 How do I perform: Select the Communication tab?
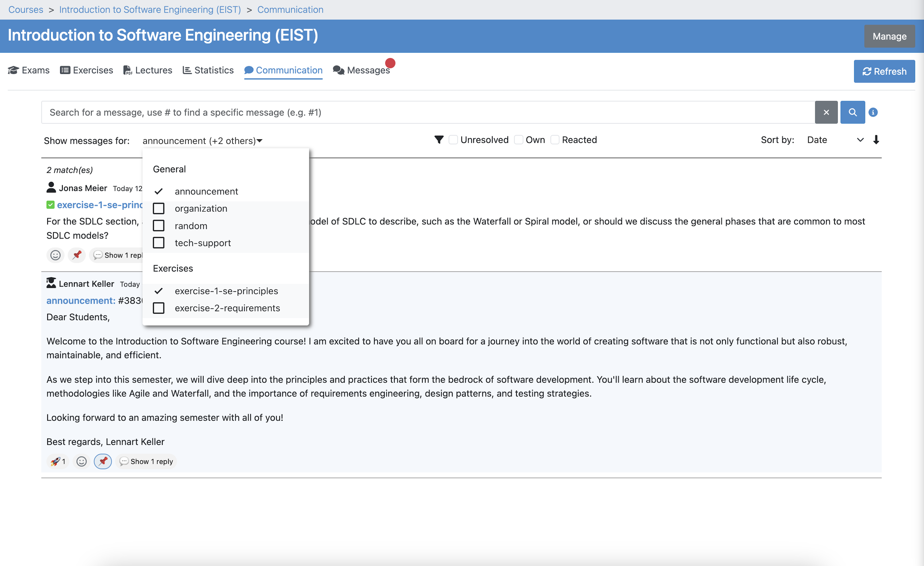coord(283,70)
